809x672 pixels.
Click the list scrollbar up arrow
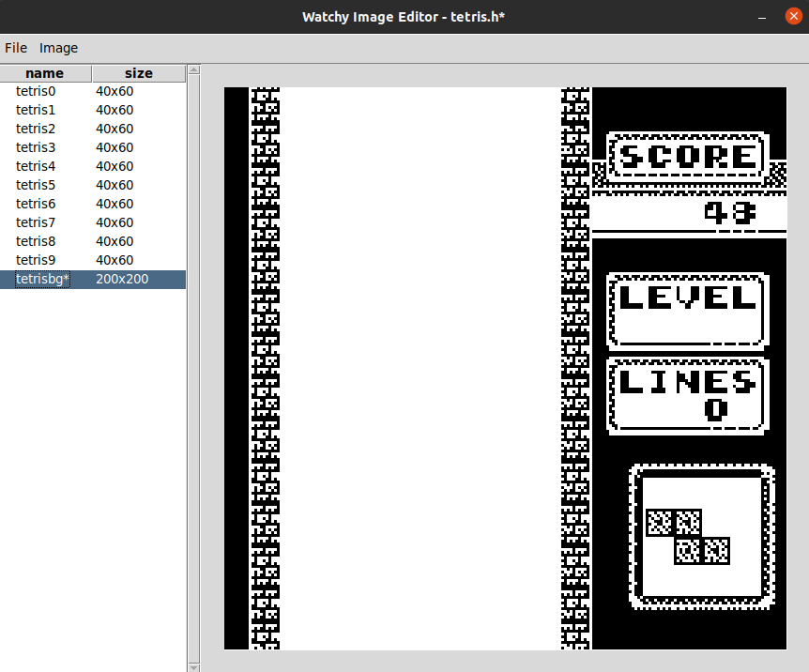point(194,69)
